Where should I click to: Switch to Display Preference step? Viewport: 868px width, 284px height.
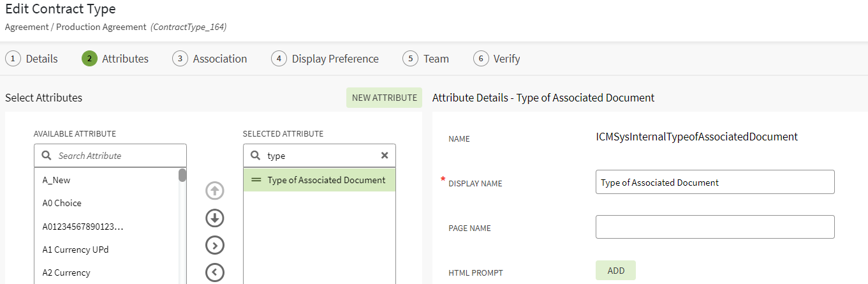325,59
